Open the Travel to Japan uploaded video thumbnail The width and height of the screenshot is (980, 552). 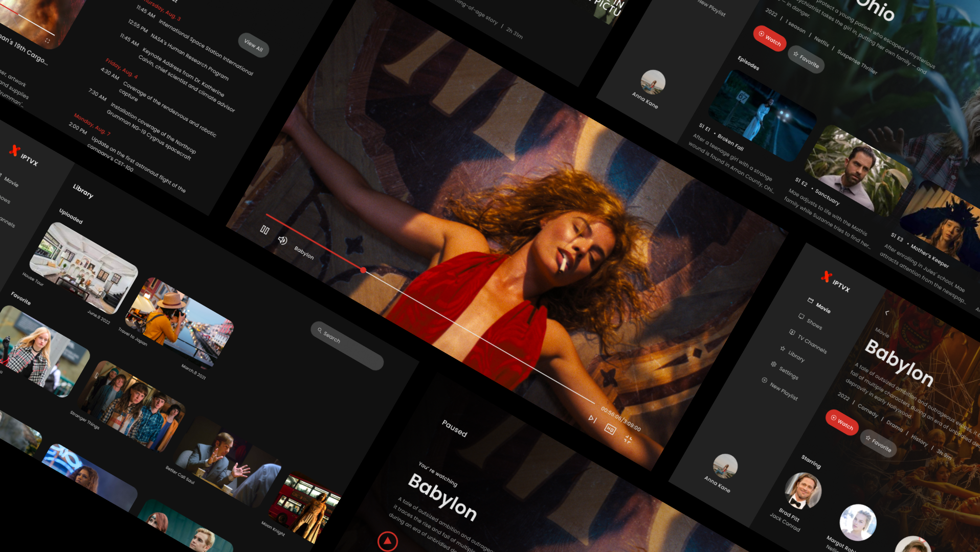pos(180,324)
